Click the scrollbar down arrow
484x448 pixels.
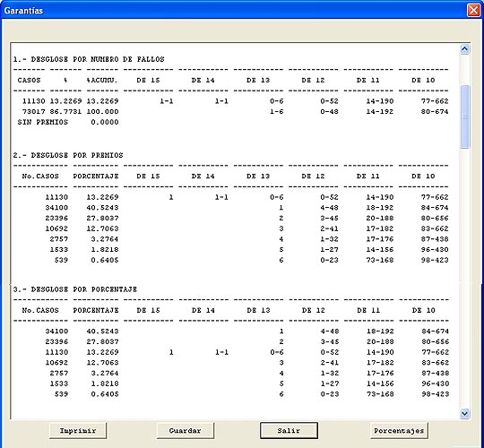tap(465, 413)
